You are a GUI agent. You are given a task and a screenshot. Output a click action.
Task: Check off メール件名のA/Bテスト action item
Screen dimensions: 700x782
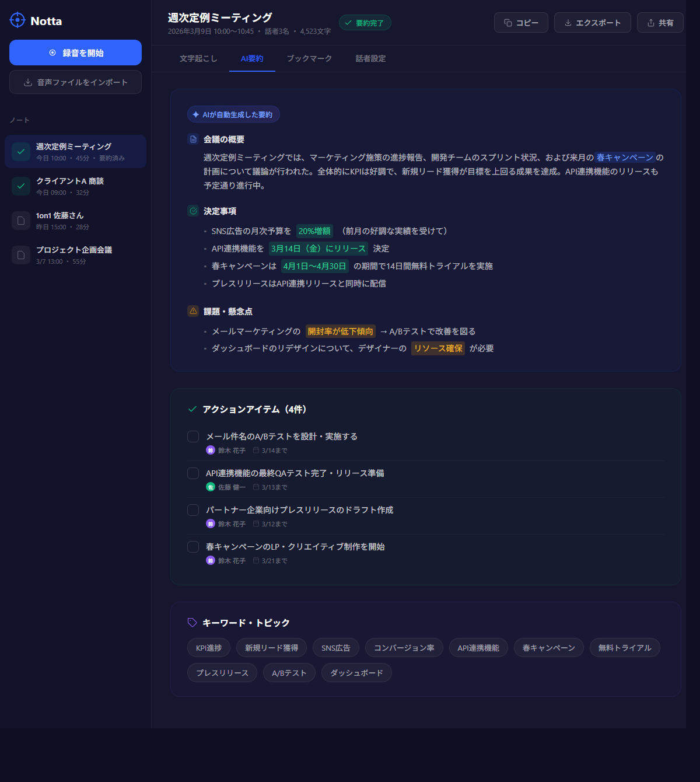point(193,437)
